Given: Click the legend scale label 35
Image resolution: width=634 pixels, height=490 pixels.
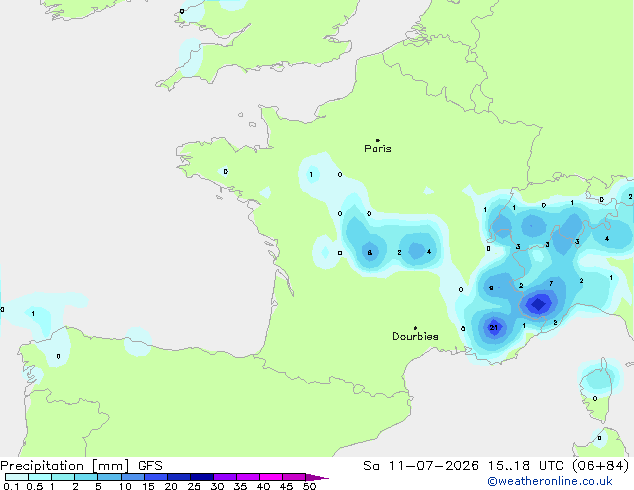Looking at the screenshot, I should tap(240, 486).
